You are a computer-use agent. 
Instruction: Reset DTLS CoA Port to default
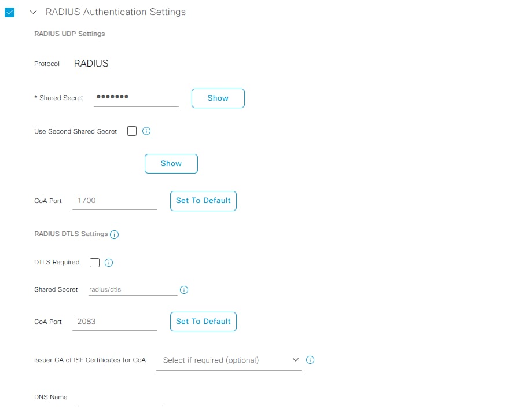pyautogui.click(x=203, y=322)
